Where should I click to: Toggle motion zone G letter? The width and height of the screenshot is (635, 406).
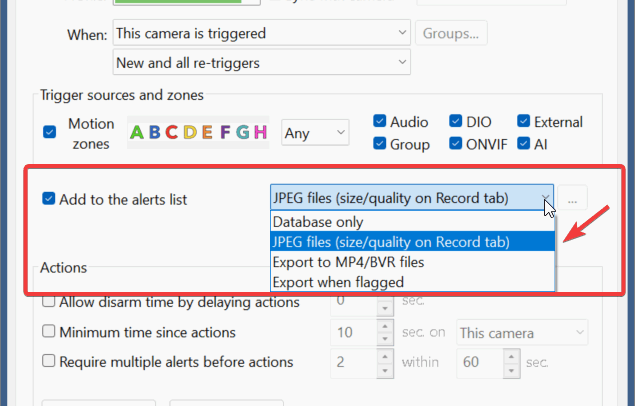pyautogui.click(x=240, y=132)
